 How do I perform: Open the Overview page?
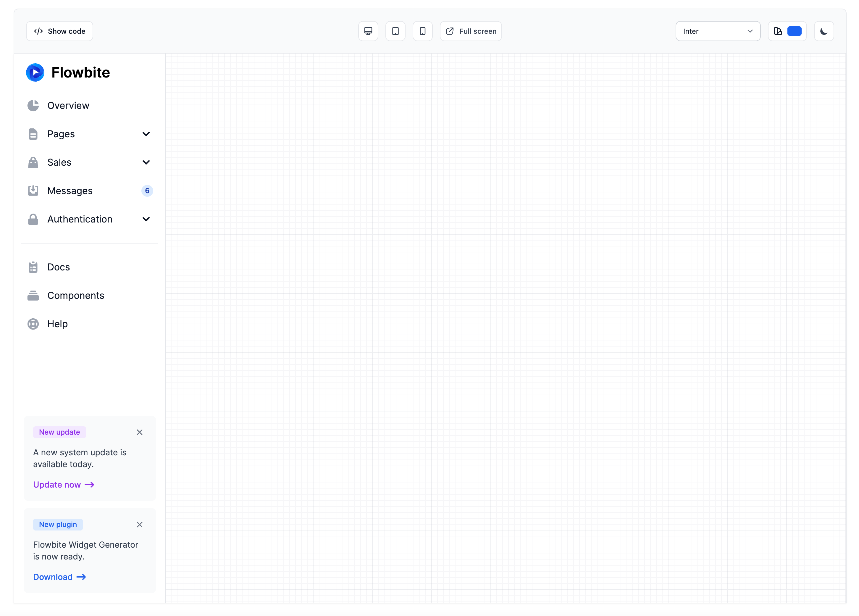pyautogui.click(x=68, y=105)
